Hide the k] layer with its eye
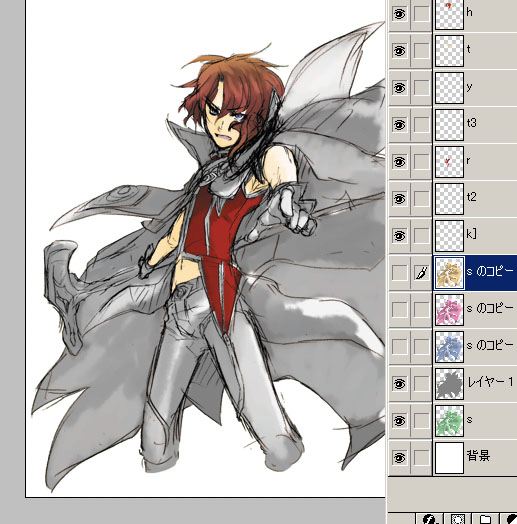This screenshot has height=524, width=517. point(399,236)
